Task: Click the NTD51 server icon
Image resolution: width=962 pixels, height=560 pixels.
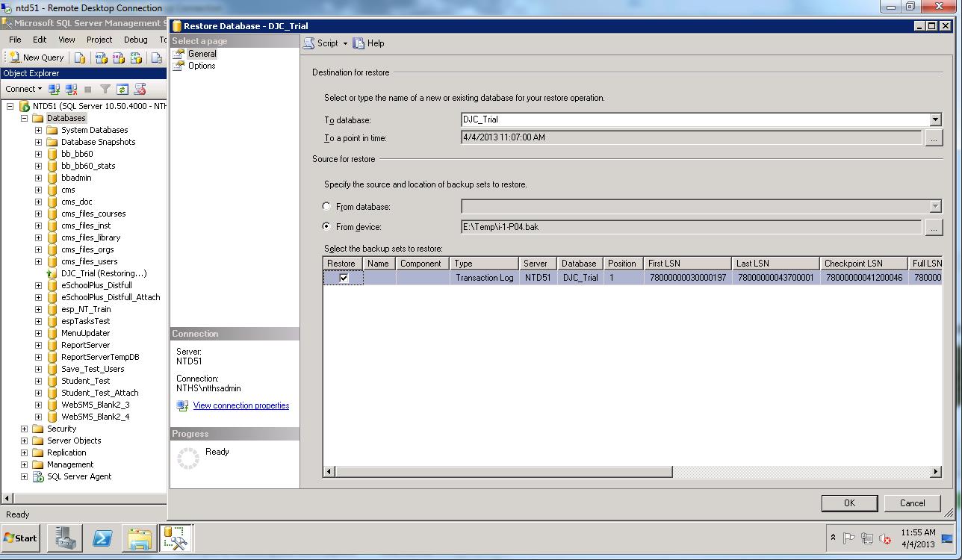Action: click(x=24, y=106)
